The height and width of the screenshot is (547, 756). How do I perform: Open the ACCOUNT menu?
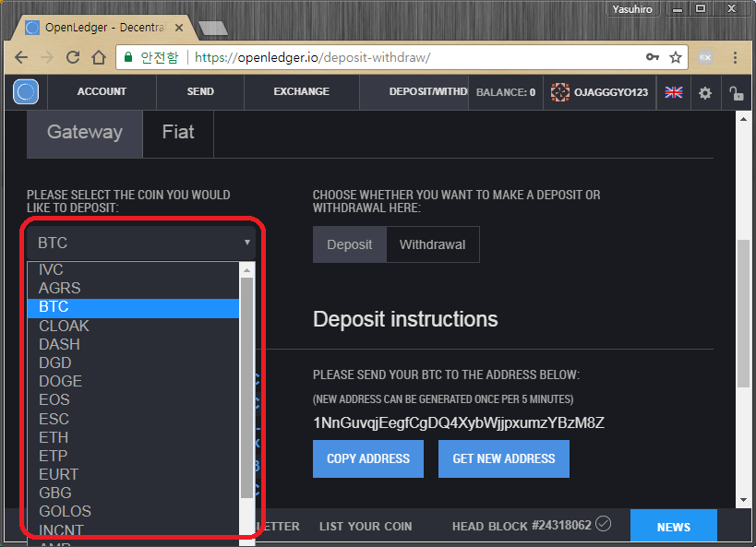click(x=102, y=91)
